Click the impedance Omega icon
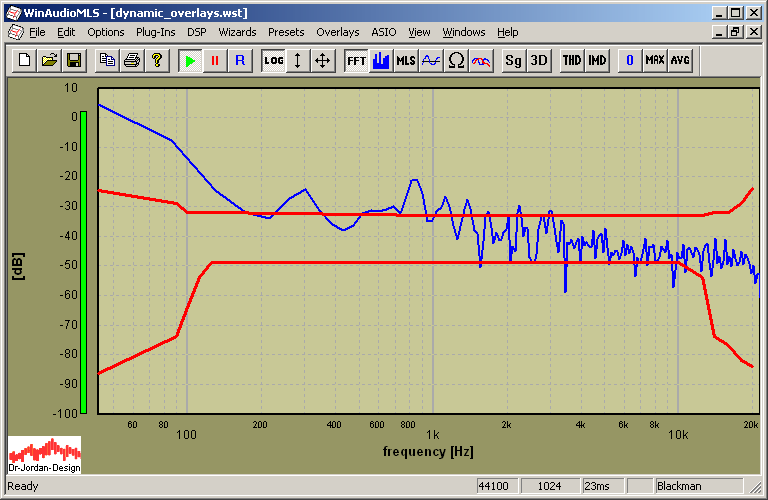 [456, 60]
